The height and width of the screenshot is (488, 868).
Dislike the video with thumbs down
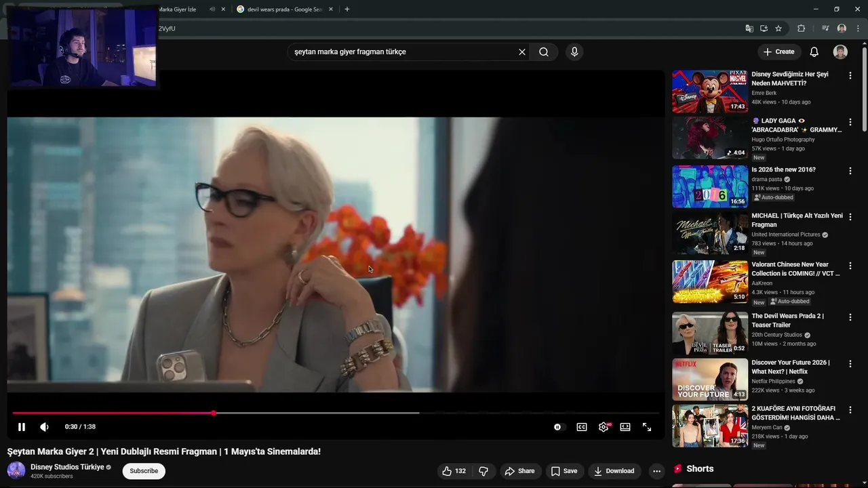[x=484, y=471]
